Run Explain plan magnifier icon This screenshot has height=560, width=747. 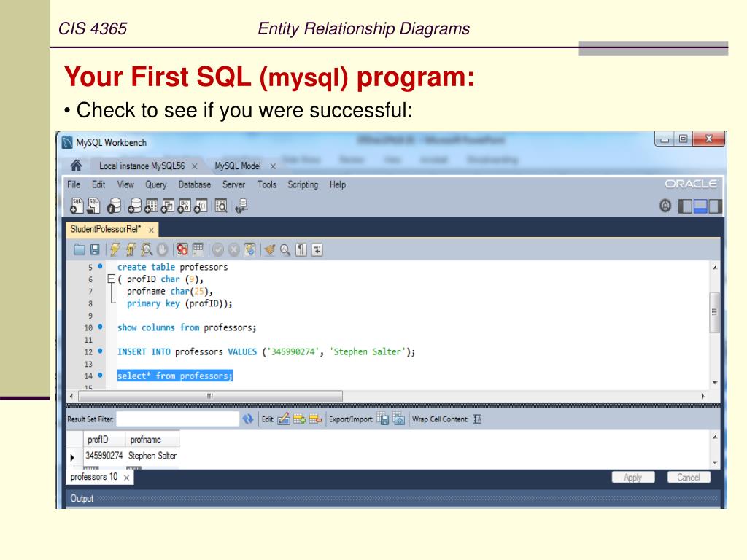[146, 249]
